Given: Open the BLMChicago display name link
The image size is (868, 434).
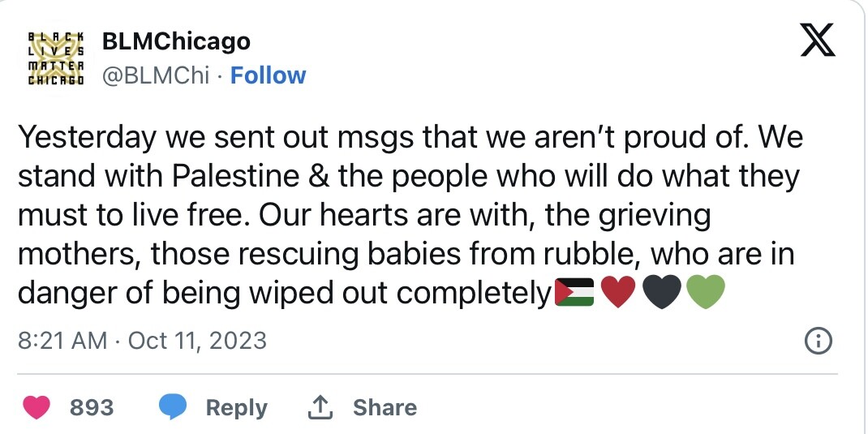Looking at the screenshot, I should [x=176, y=41].
